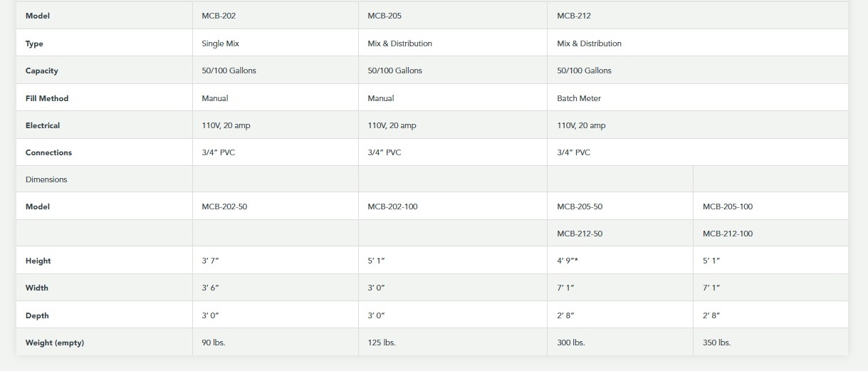Click the Electrical row label

(43, 125)
